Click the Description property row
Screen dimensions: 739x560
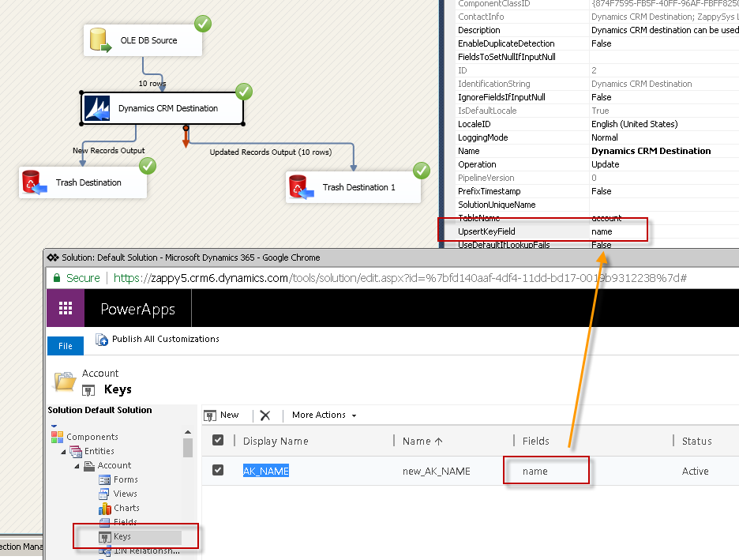coord(597,30)
